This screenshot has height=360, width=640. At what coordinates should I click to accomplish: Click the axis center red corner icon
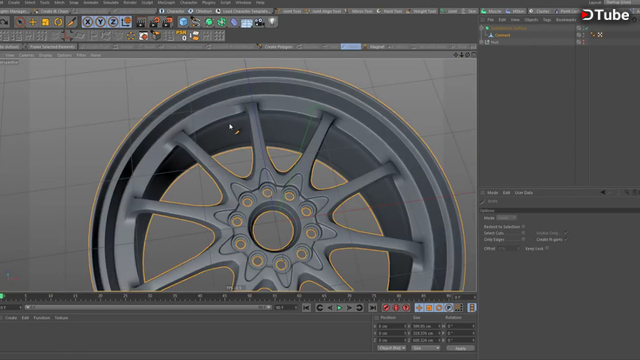click(x=67, y=36)
